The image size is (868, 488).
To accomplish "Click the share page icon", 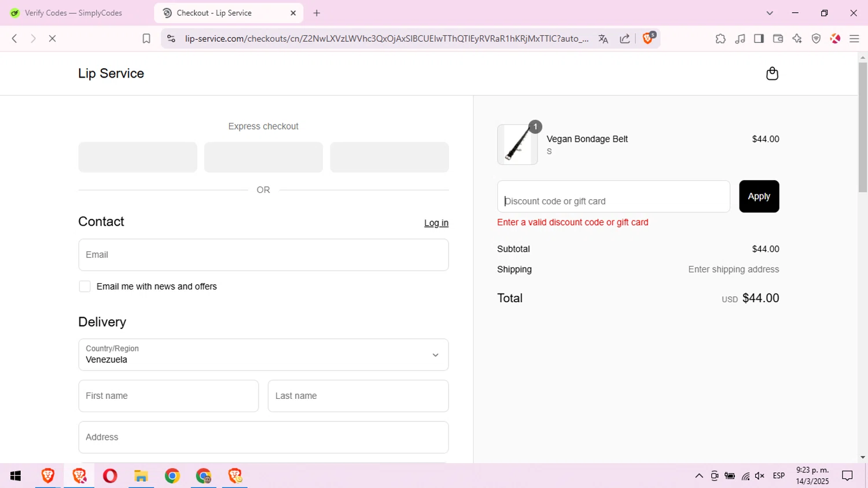I will tap(625, 39).
